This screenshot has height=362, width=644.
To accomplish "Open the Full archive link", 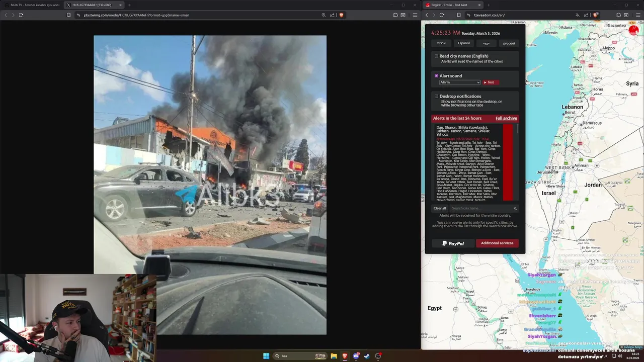I will pyautogui.click(x=506, y=118).
